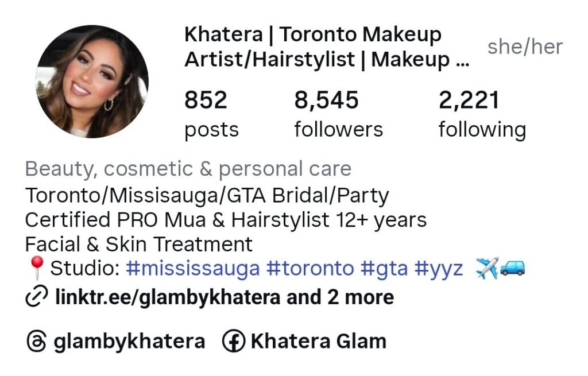Tap the Facebook logo icon
This screenshot has height=376, width=588.
point(234,341)
